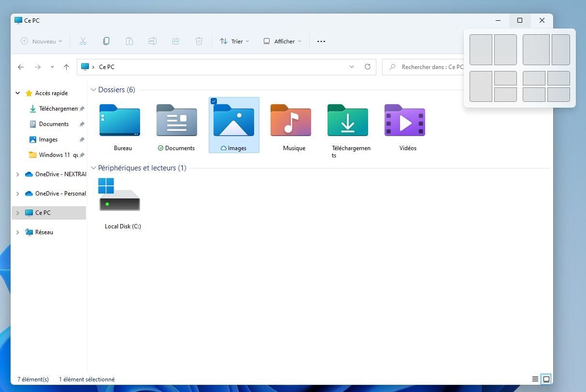Expand the OneDrive - NEXTRAI tree node
The image size is (586, 392).
click(x=18, y=174)
